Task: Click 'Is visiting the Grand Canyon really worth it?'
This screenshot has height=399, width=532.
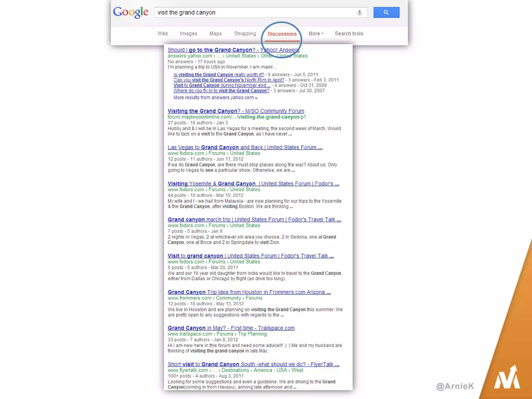Action: click(218, 75)
